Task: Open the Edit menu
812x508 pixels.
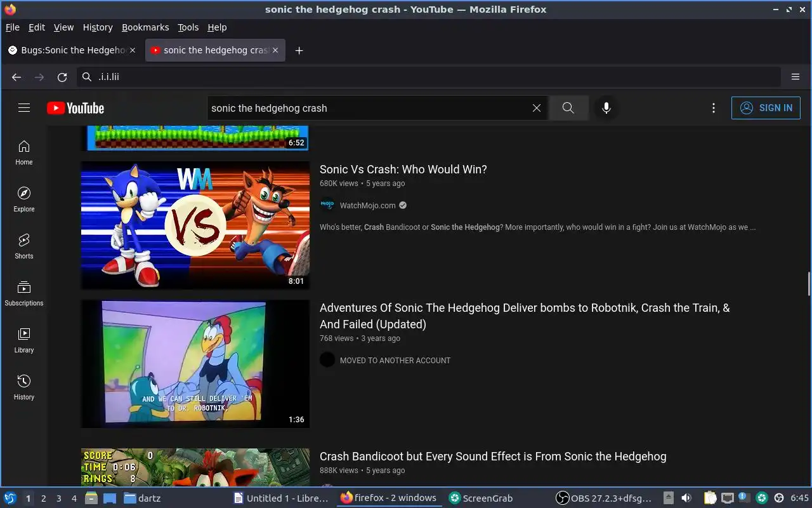Action: [x=37, y=27]
